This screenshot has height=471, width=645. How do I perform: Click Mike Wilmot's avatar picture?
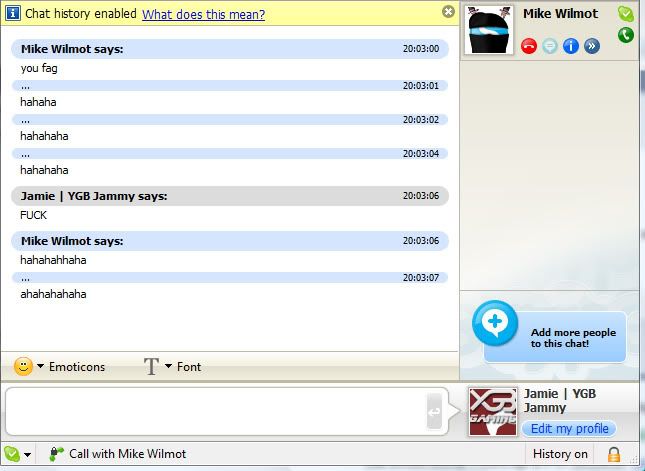click(x=490, y=30)
